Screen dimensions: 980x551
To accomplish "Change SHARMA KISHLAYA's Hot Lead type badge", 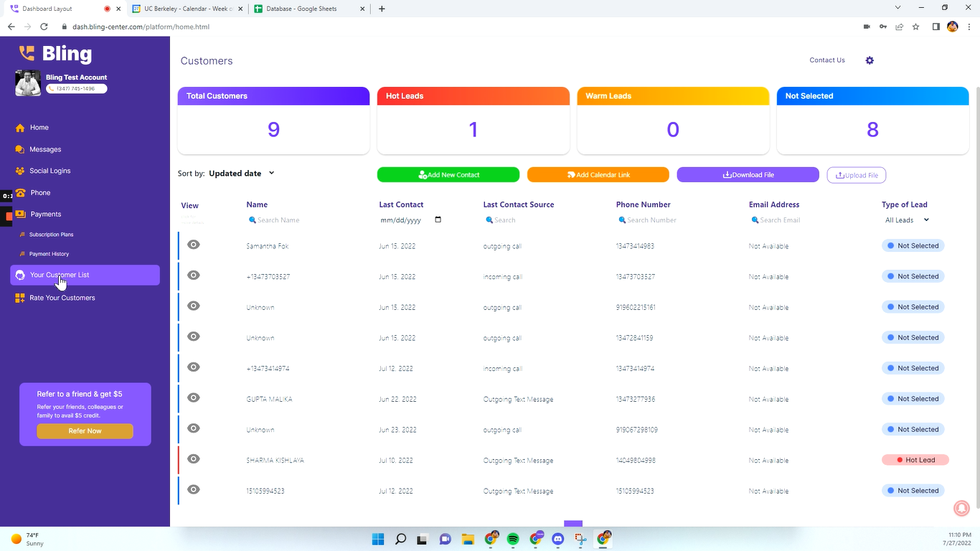I will 915,460.
